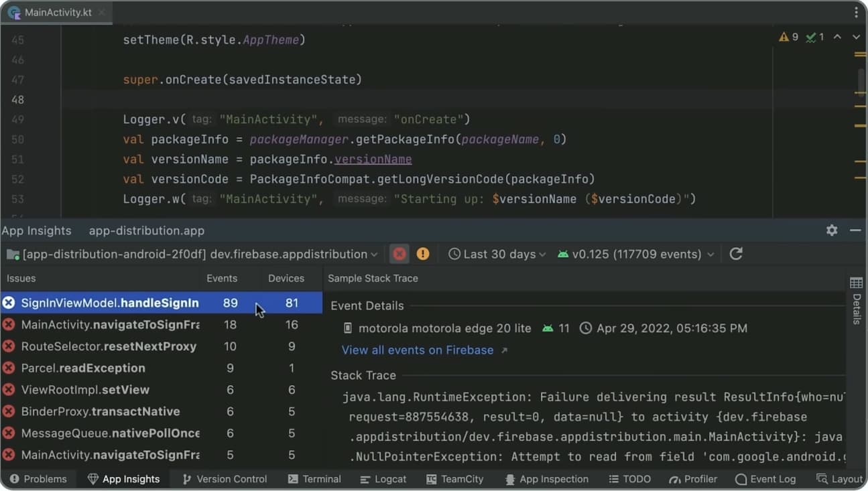Image resolution: width=868 pixels, height=491 pixels.
Task: Toggle fatal issues filter button
Action: click(399, 254)
